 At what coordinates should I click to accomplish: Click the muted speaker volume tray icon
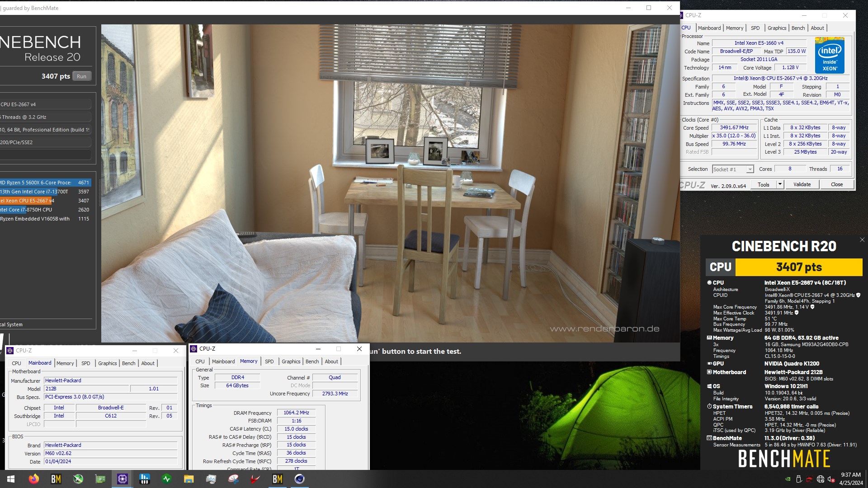(831, 479)
